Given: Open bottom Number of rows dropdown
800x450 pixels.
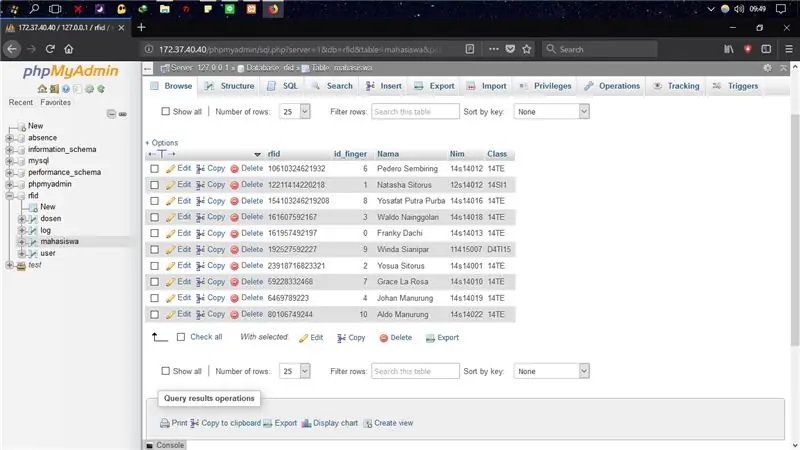Looking at the screenshot, I should [294, 371].
